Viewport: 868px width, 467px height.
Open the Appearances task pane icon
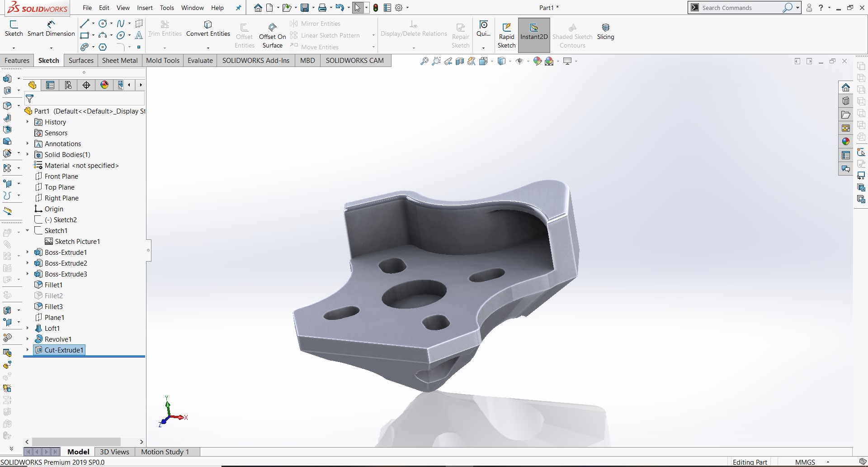pyautogui.click(x=846, y=142)
